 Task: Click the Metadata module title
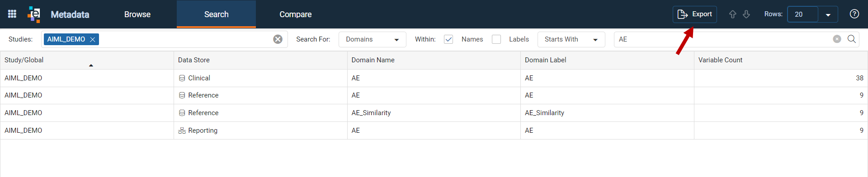(x=70, y=14)
